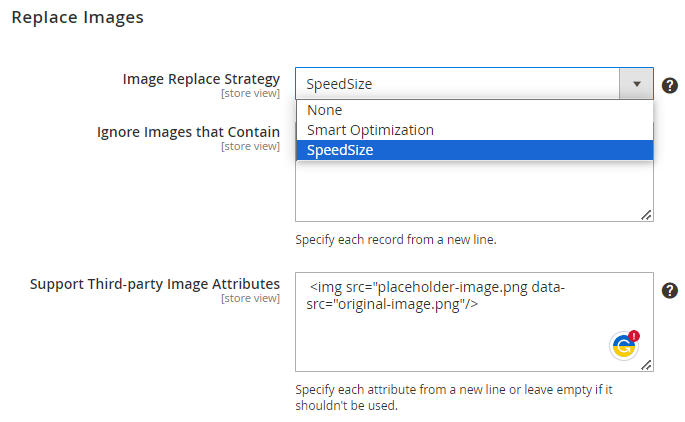Click the 'Specify each attribute' hint text
Screen dimensions: 685x422
click(x=454, y=397)
